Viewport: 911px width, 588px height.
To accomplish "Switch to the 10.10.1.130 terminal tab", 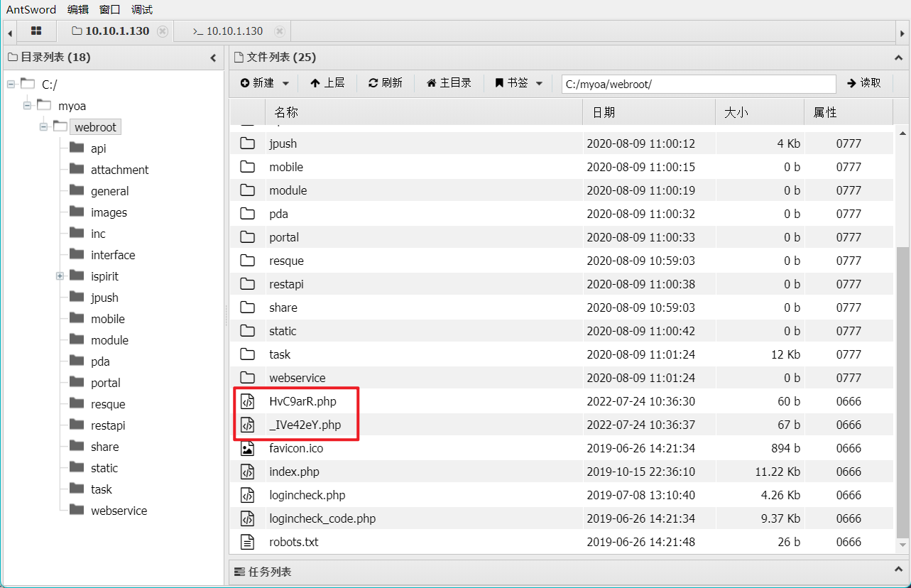I will 228,31.
